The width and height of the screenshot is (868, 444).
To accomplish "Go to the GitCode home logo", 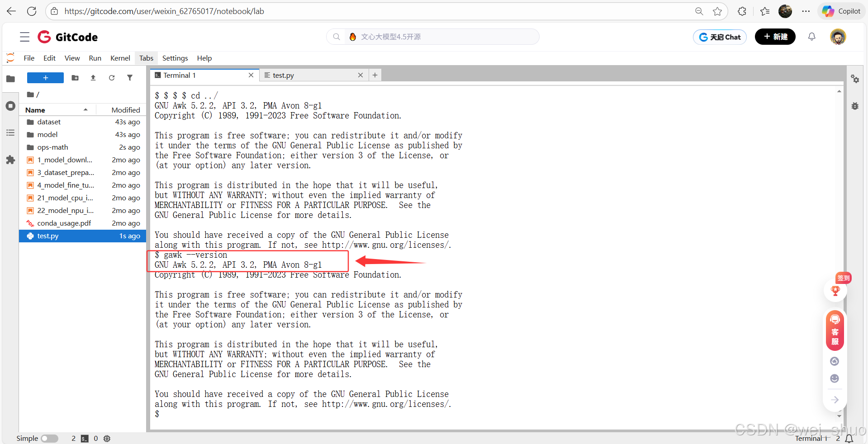I will coord(68,37).
